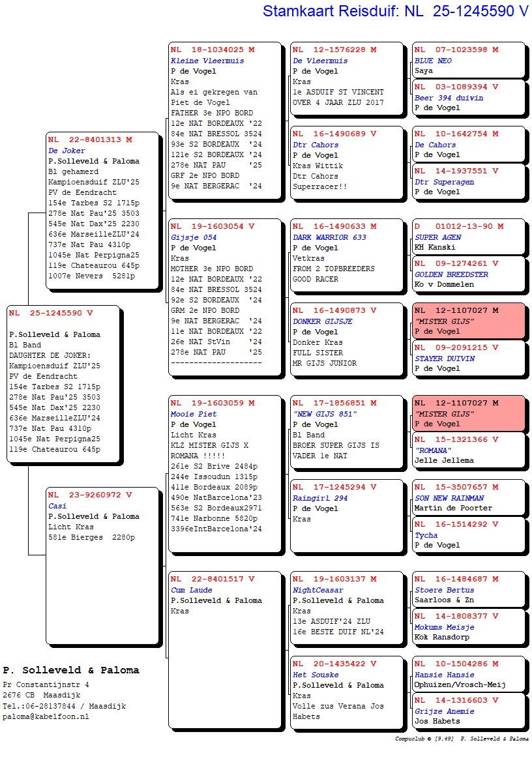Image resolution: width=532 pixels, height=764 pixels.
Task: Select the Cum Laude pigeon box
Action: point(226,649)
